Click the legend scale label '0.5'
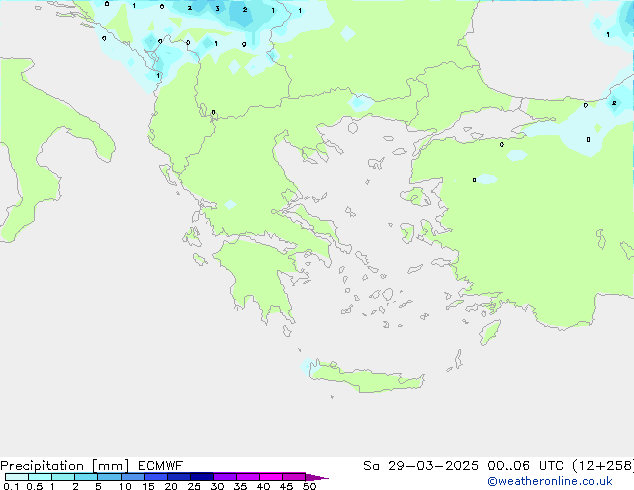The image size is (634, 490). click(x=35, y=486)
